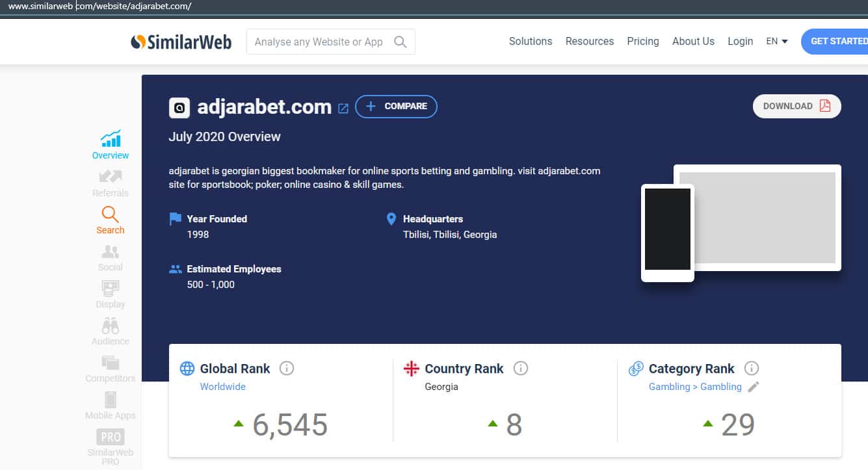Open the EN language dropdown
The image size is (868, 470).
click(x=777, y=41)
